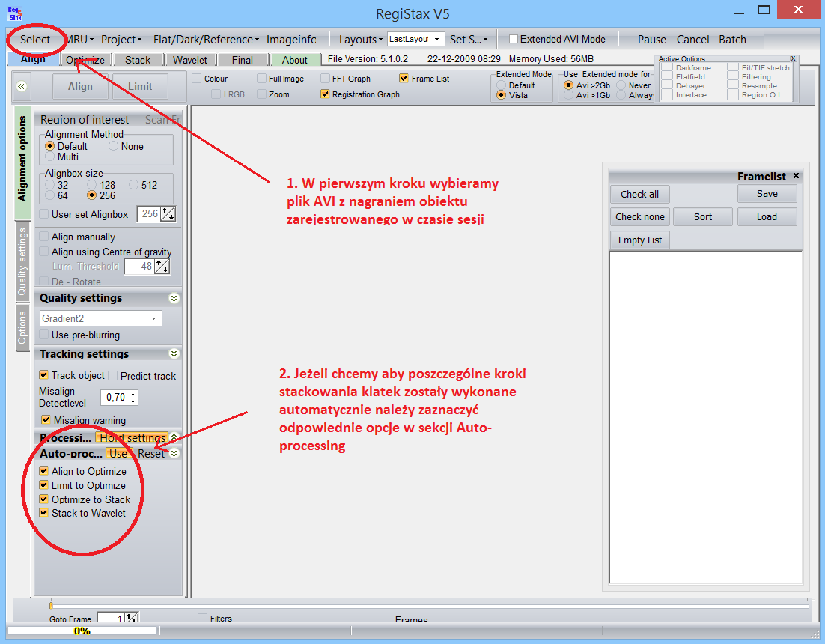Choose alignbox size 512
Image resolution: width=825 pixels, height=644 pixels.
click(x=134, y=185)
